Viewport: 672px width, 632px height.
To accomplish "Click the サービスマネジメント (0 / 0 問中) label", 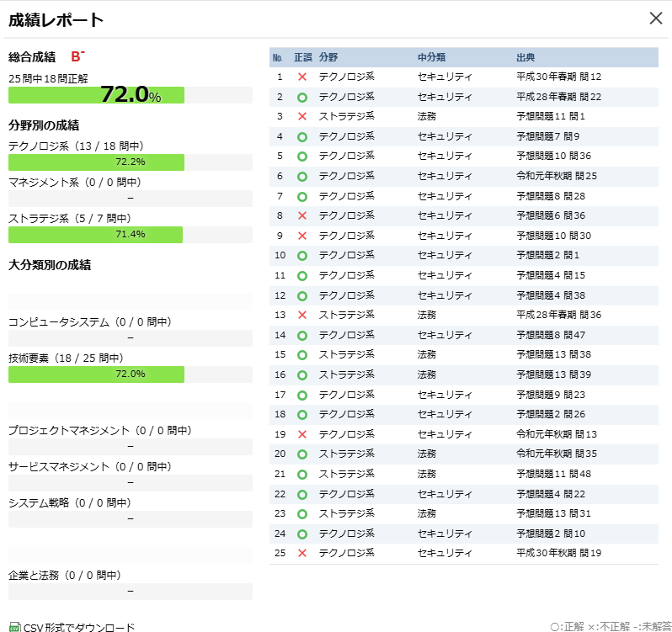I will (x=90, y=466).
